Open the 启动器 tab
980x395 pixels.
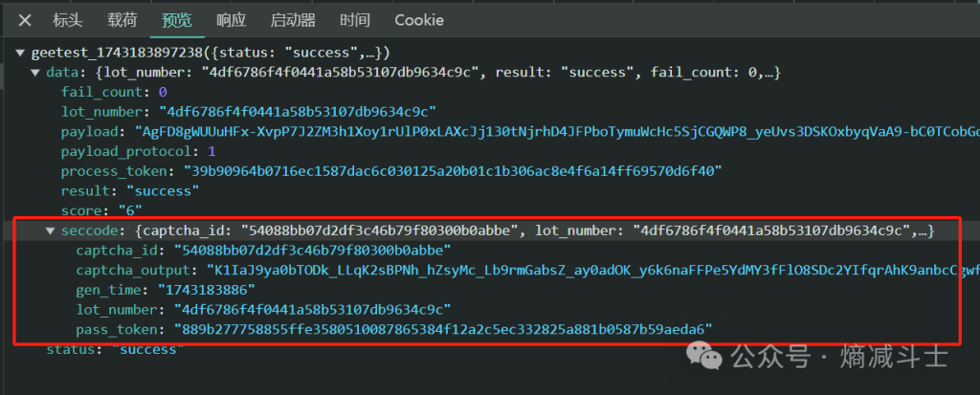tap(293, 20)
